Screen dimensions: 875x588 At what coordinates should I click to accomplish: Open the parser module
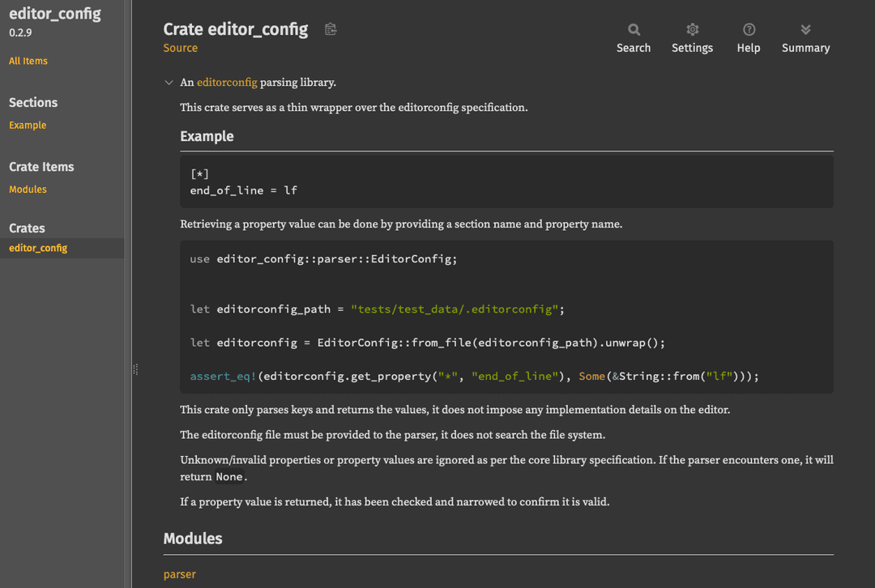[x=179, y=573]
